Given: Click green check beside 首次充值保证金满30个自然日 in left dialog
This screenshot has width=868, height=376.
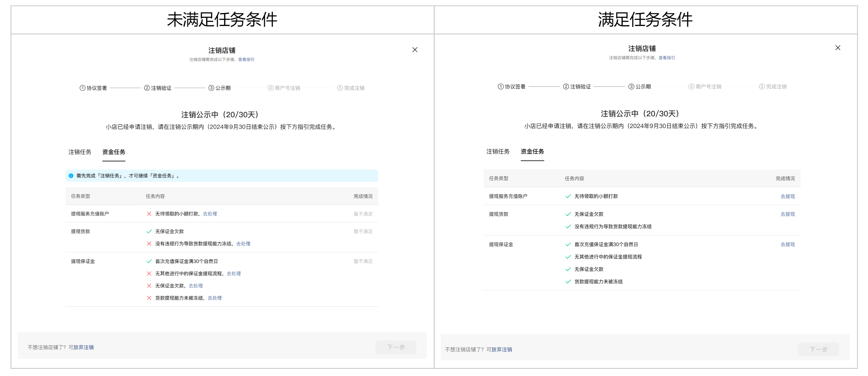Looking at the screenshot, I should point(149,262).
